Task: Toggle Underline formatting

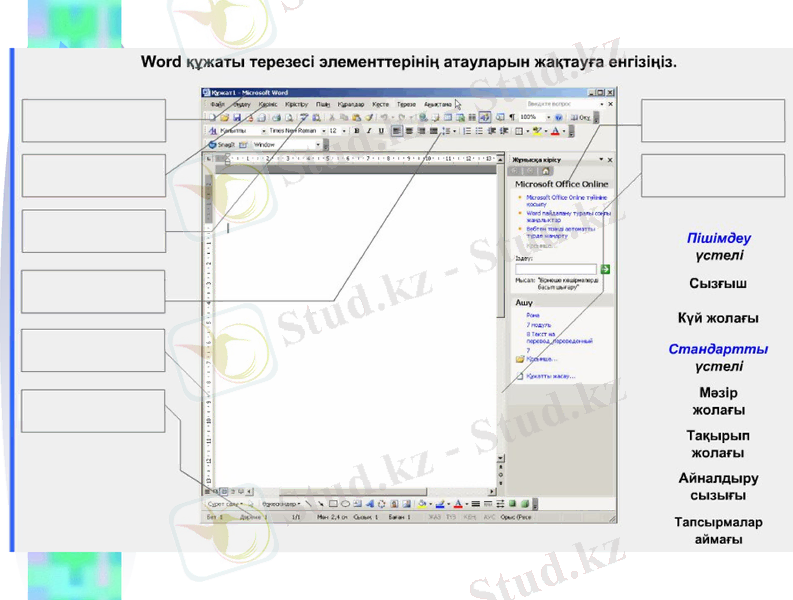Action: coord(381,131)
